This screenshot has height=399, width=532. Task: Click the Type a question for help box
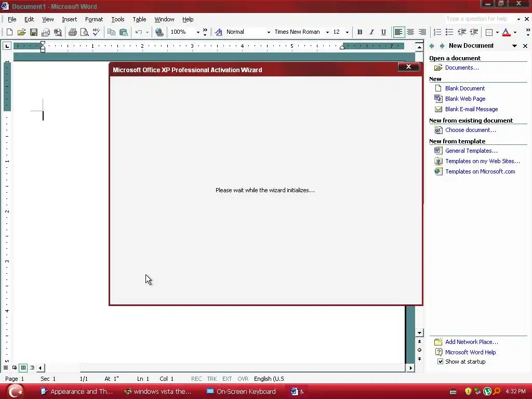(x=480, y=19)
